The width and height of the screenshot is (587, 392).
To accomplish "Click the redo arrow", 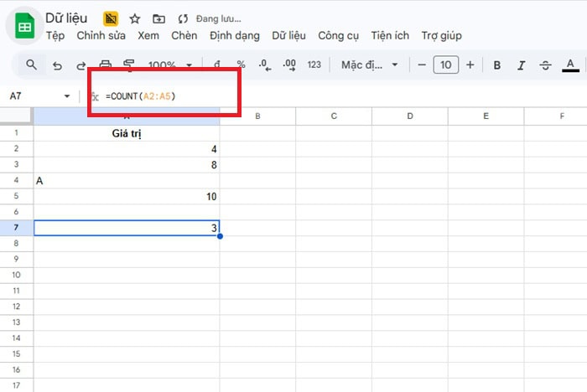I will [81, 65].
